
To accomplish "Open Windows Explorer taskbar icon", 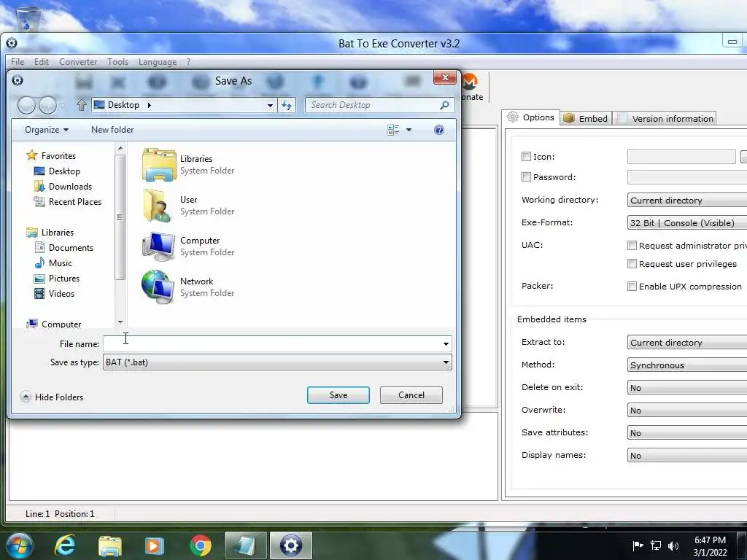I will 110,545.
